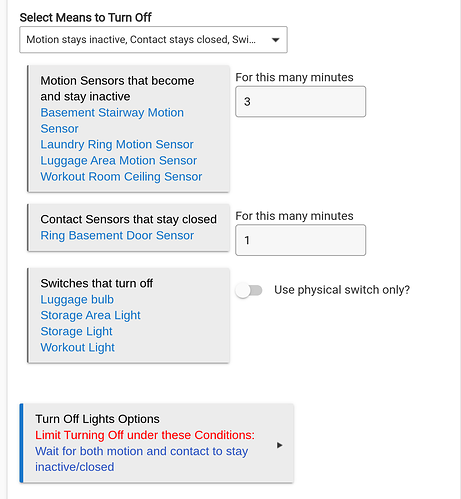The width and height of the screenshot is (461, 499).
Task: Click Switches that turn off panel heading
Action: [x=97, y=283]
